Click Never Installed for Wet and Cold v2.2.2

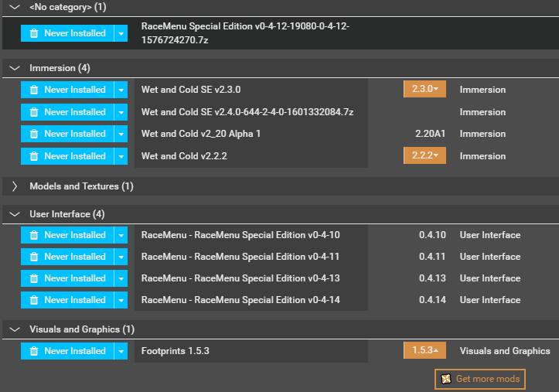(67, 156)
